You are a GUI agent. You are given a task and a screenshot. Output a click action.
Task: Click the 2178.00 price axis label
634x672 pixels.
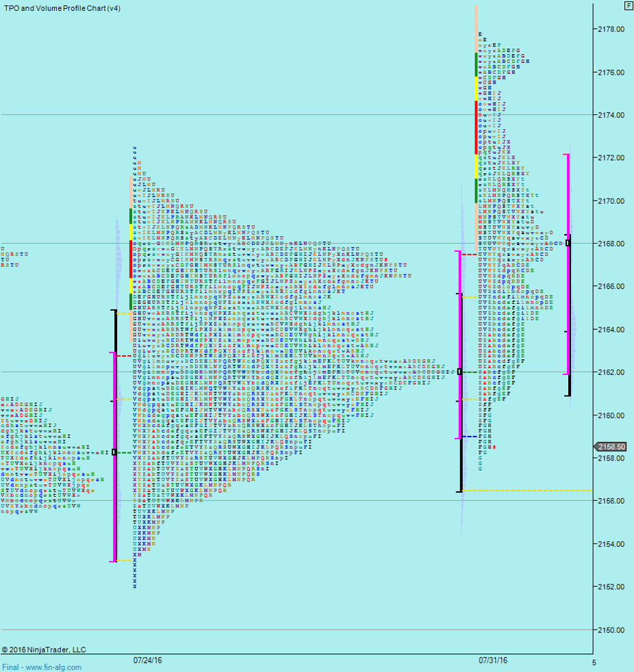coord(611,29)
